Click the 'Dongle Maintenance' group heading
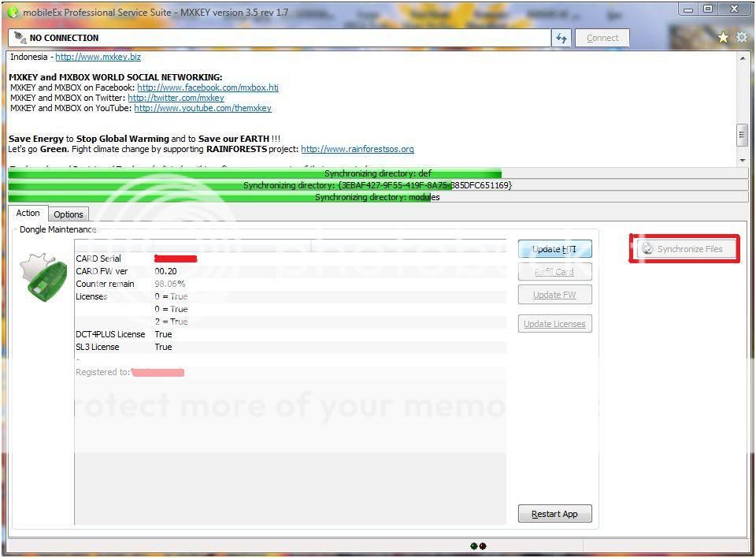Viewport: 756px width, 558px height. [x=57, y=230]
